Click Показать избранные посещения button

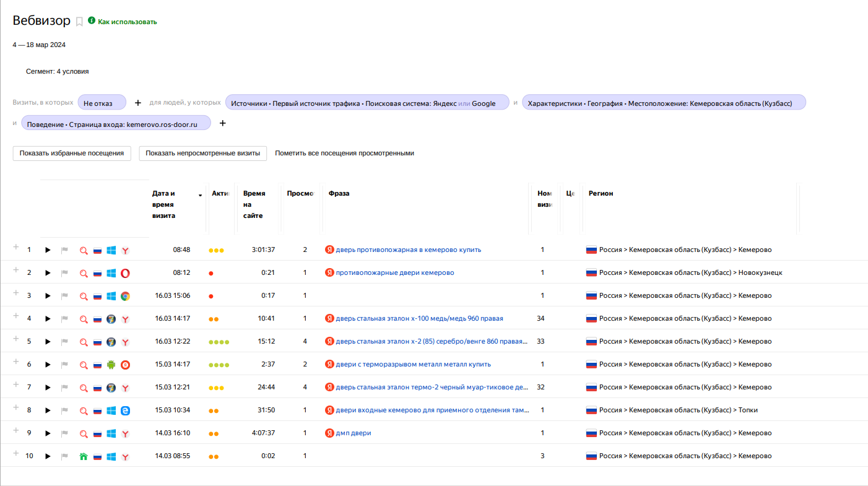coord(72,153)
